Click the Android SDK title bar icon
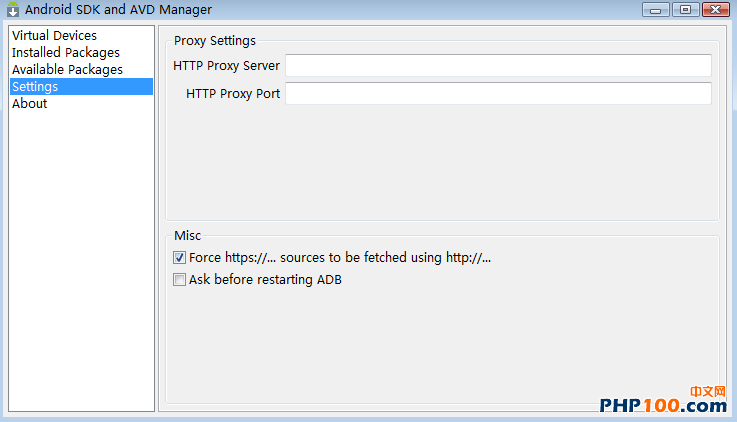The width and height of the screenshot is (737, 422). click(x=13, y=9)
